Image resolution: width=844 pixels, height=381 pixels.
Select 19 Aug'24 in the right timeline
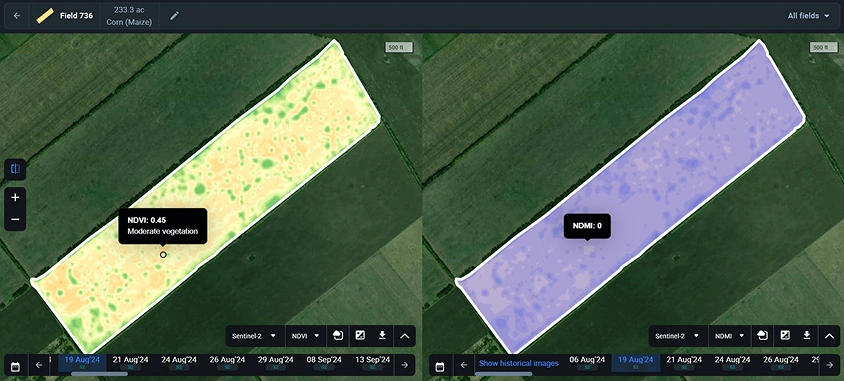pyautogui.click(x=636, y=363)
